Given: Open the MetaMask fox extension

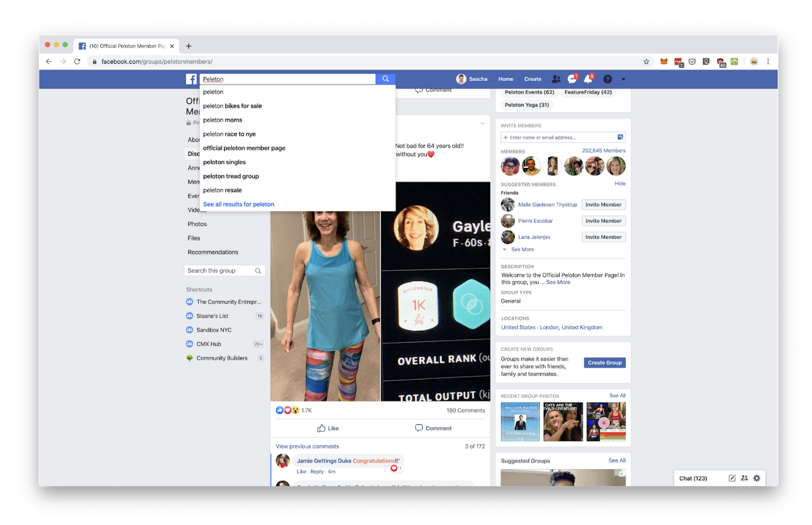Looking at the screenshot, I should coord(664,61).
